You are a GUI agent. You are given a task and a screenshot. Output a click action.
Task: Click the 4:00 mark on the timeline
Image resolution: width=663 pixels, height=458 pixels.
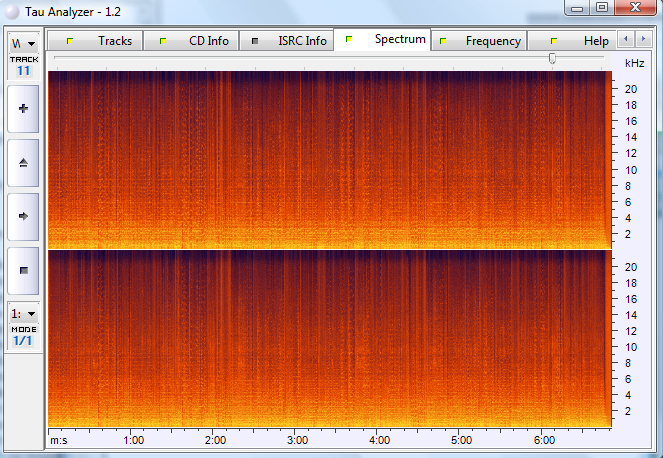(379, 440)
